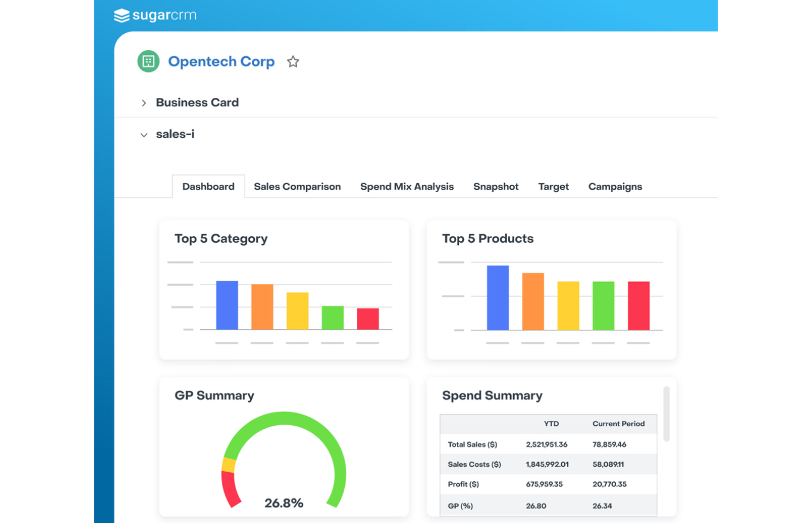Screen dimensions: 812x523
Task: Open the Opentech Corp account link
Action: click(x=221, y=62)
